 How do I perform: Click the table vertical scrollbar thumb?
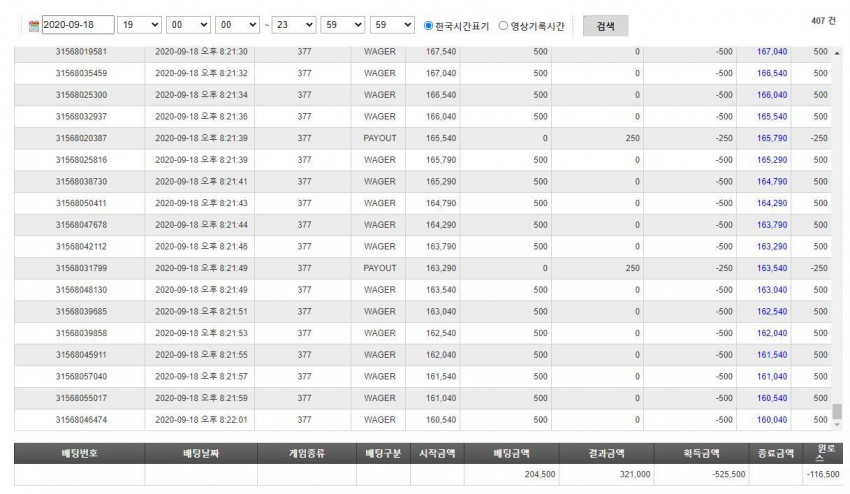(837, 412)
